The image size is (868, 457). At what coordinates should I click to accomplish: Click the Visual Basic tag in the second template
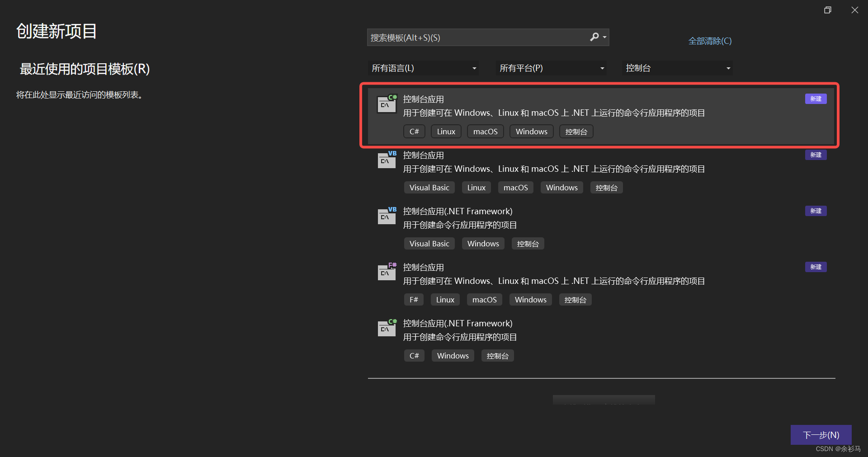pos(429,188)
